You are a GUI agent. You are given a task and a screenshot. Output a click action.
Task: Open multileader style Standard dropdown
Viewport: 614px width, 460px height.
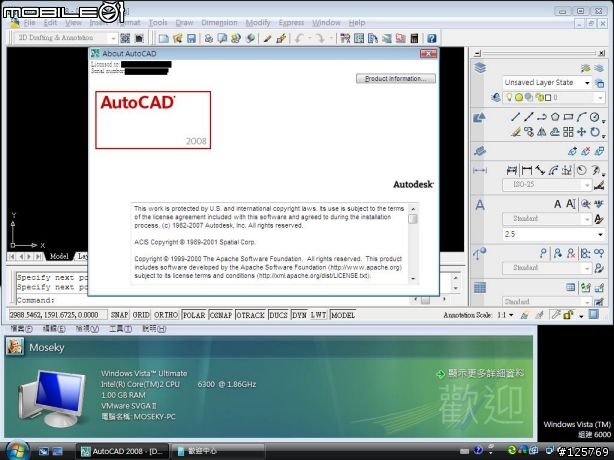tap(587, 268)
